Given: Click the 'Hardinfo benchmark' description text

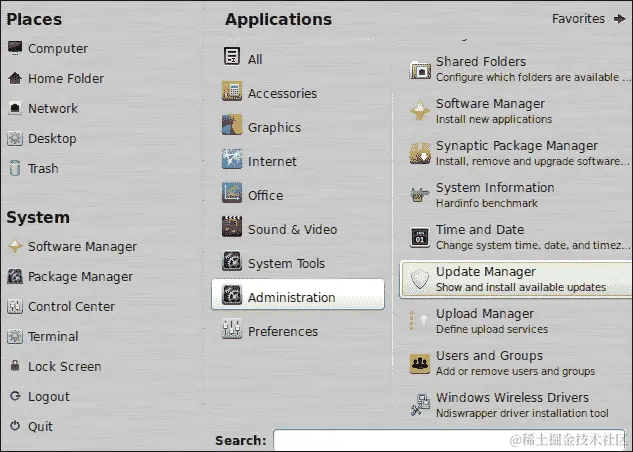Looking at the screenshot, I should click(487, 203).
